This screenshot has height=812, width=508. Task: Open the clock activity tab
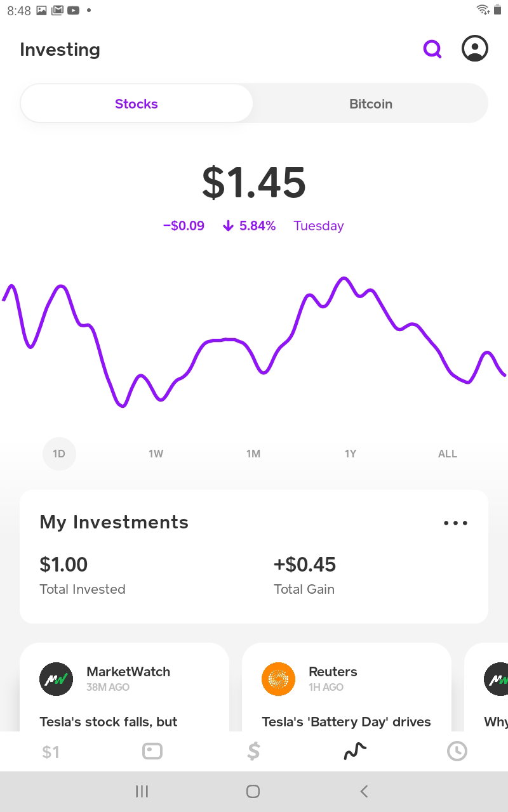click(x=457, y=752)
